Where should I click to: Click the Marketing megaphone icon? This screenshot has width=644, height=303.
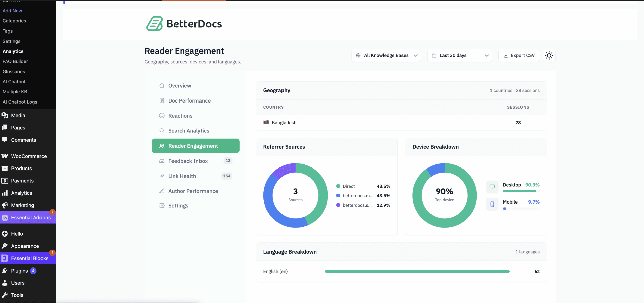(5, 205)
